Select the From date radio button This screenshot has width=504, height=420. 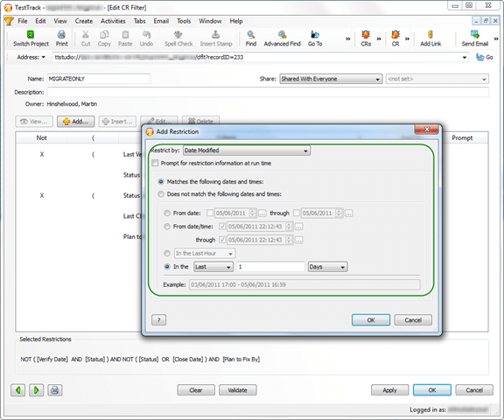(x=167, y=213)
